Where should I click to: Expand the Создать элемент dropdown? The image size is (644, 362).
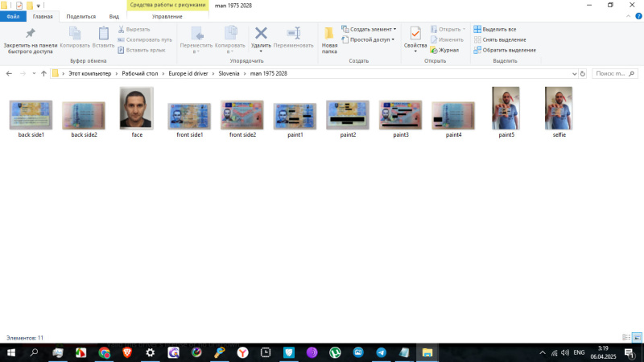(x=394, y=29)
